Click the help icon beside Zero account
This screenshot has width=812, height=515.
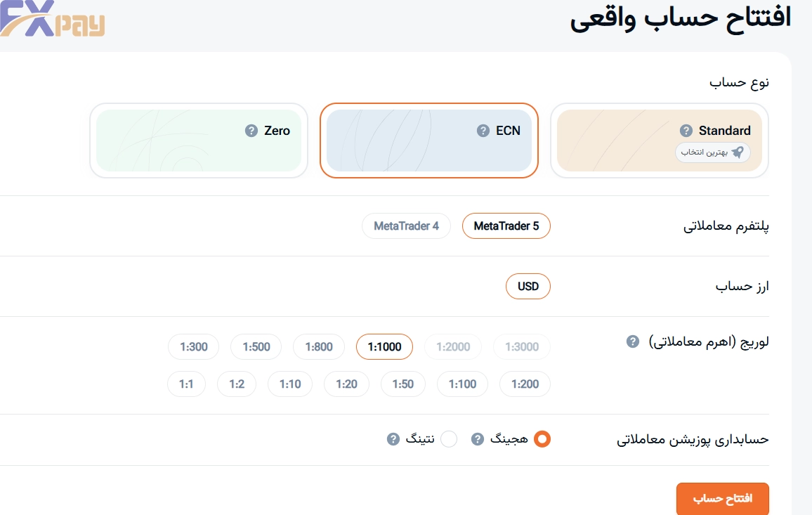point(251,131)
